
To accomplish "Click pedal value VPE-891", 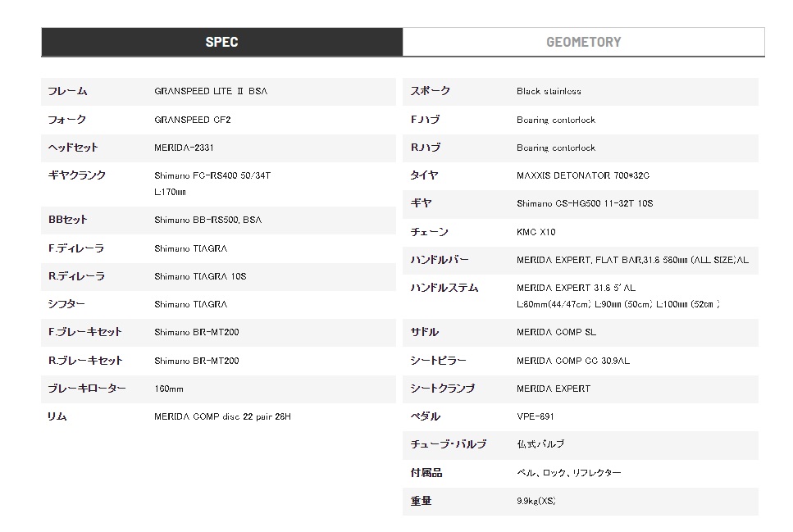I will (x=535, y=416).
